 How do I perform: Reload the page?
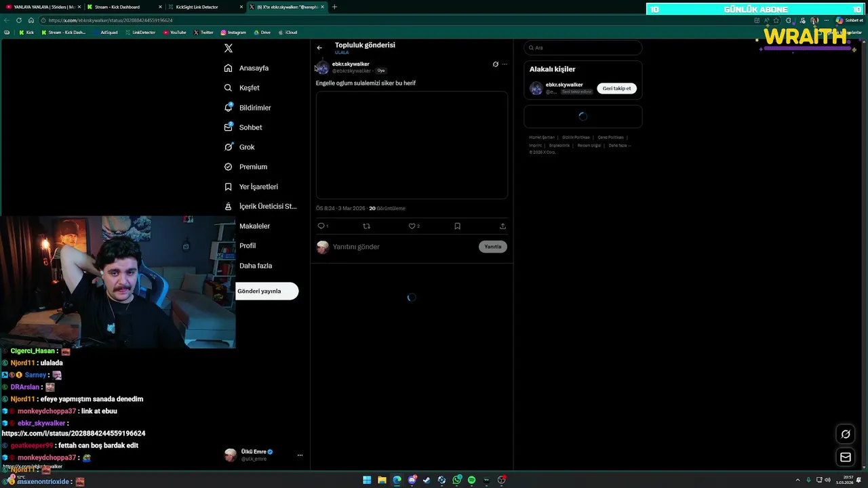tap(19, 20)
